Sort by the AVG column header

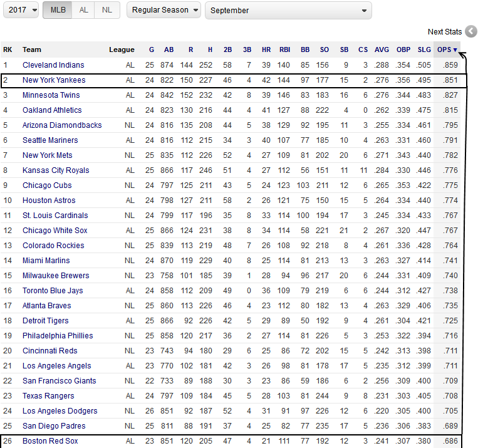pos(382,49)
